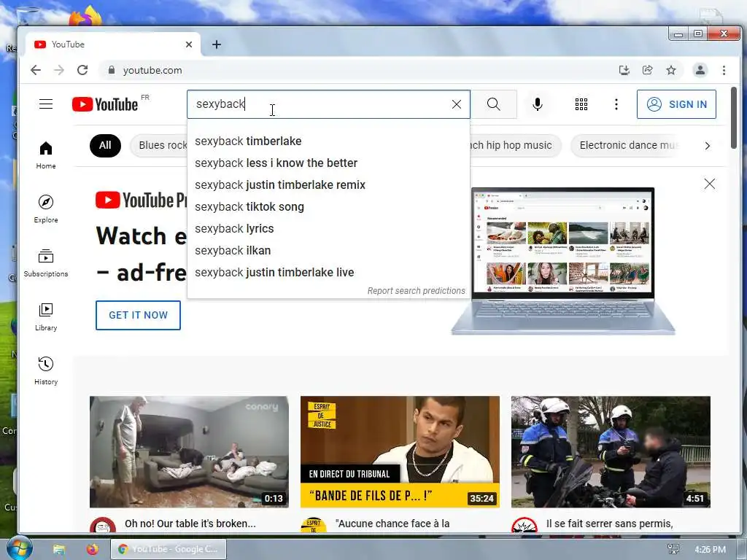Select the Blues rock chip
747x560 pixels.
click(x=159, y=145)
